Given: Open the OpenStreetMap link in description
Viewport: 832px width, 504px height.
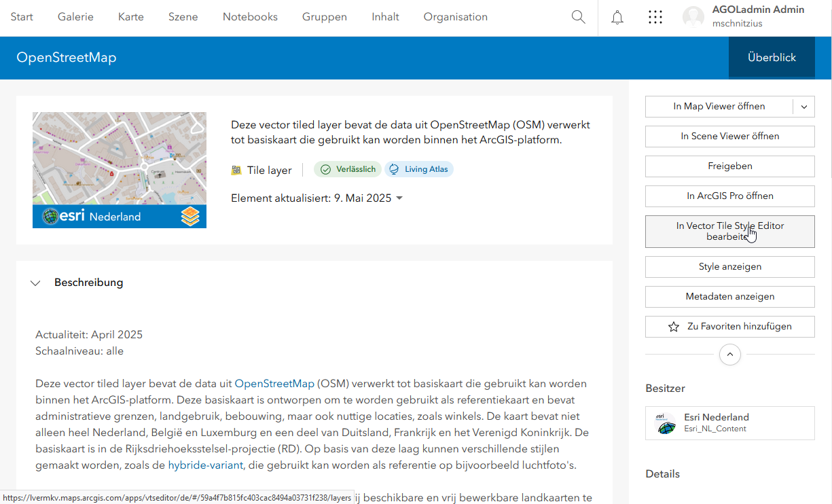Looking at the screenshot, I should point(274,384).
